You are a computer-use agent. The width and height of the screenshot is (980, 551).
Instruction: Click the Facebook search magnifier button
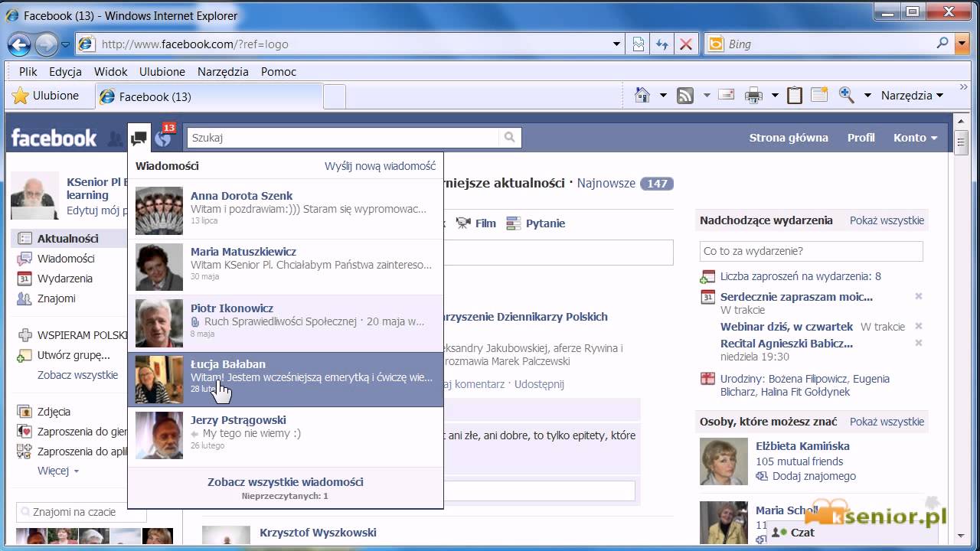(x=509, y=138)
